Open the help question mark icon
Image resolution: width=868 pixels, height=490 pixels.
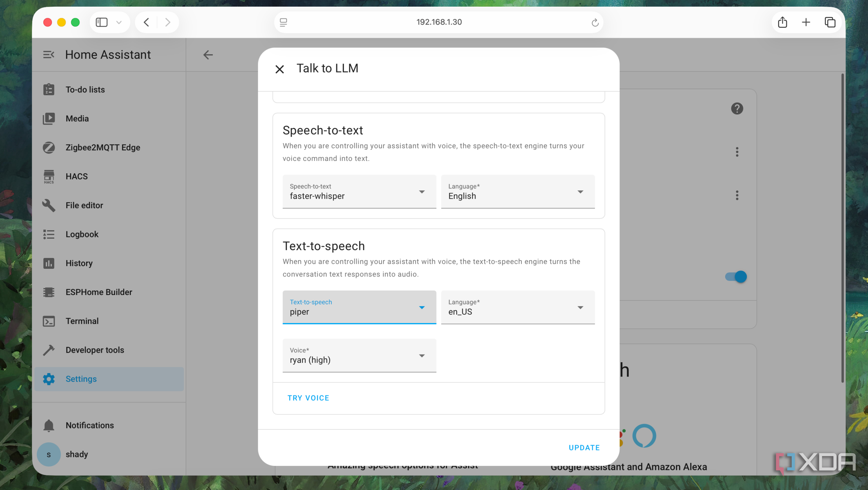[x=737, y=108]
